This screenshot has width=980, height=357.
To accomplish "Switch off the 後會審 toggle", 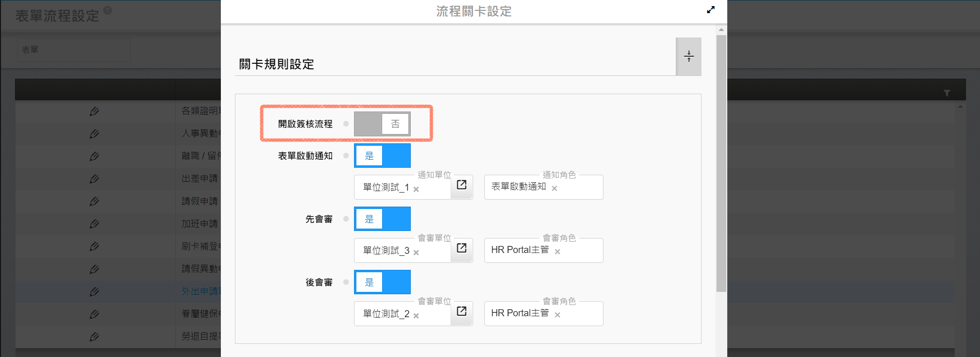I will (x=382, y=282).
